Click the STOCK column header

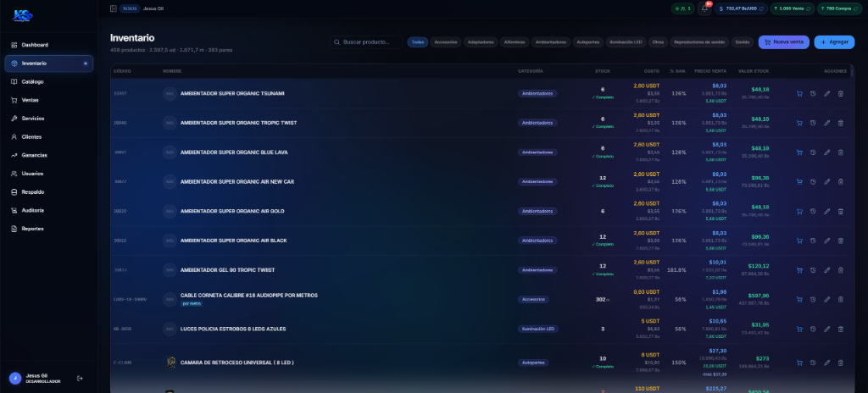coord(603,71)
